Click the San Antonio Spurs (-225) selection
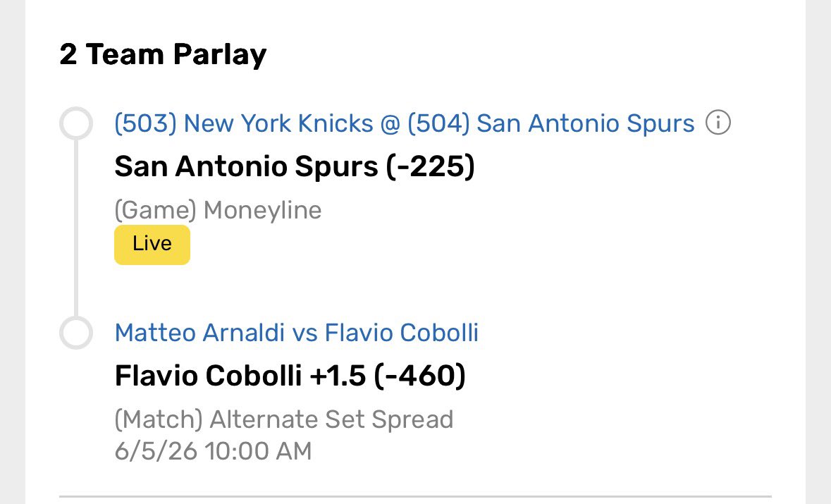The image size is (831, 504). 295,166
